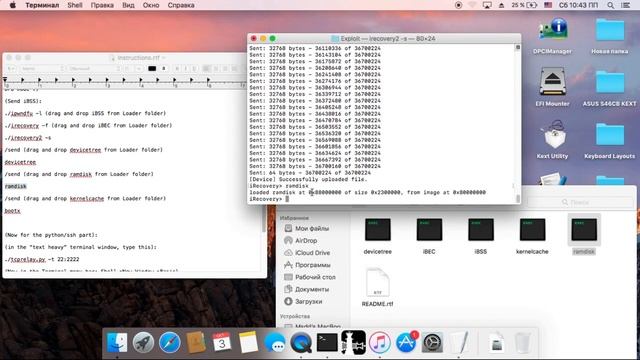
Task: Open the Shell menu
Action: tap(75, 5)
